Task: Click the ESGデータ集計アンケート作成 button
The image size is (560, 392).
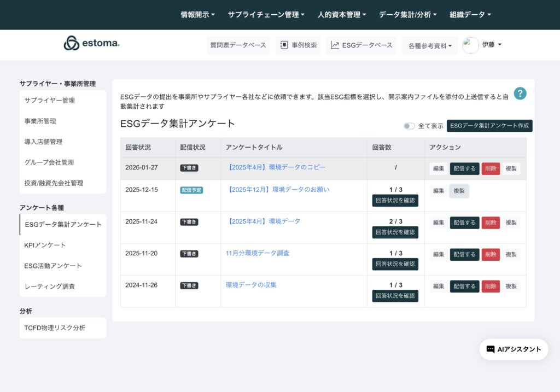Action: click(x=489, y=126)
